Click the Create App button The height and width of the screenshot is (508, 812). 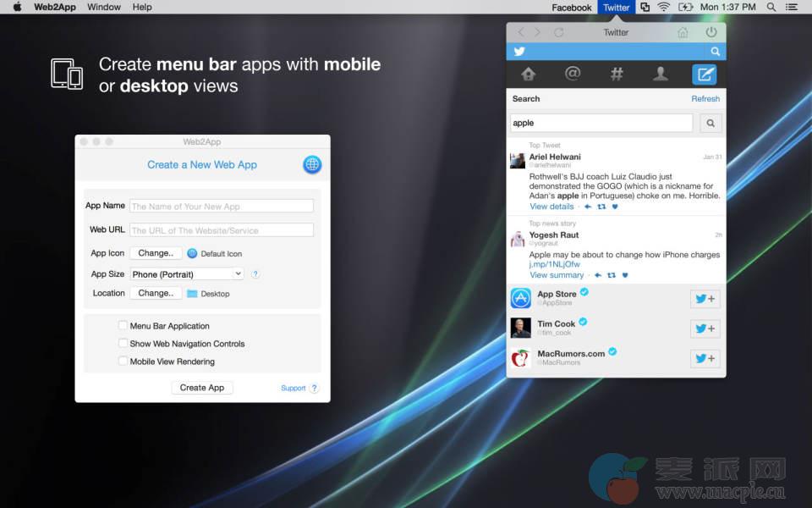point(202,388)
